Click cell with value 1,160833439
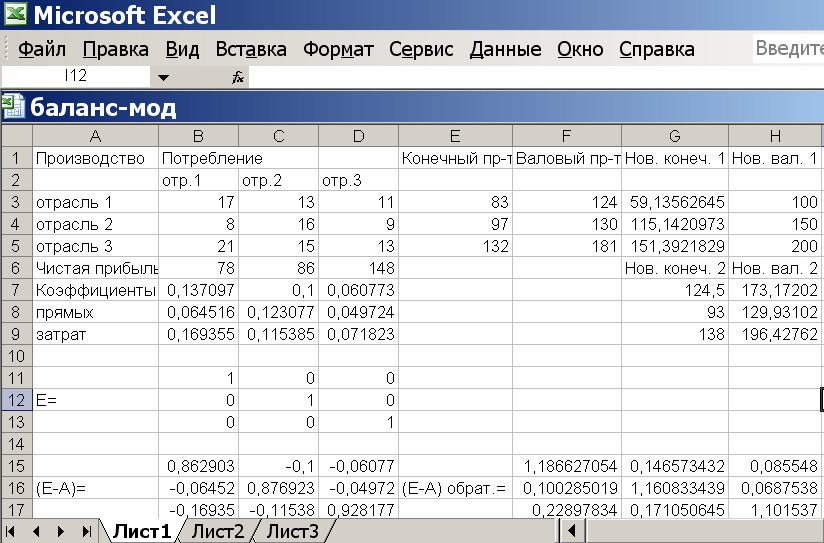 tap(675, 488)
